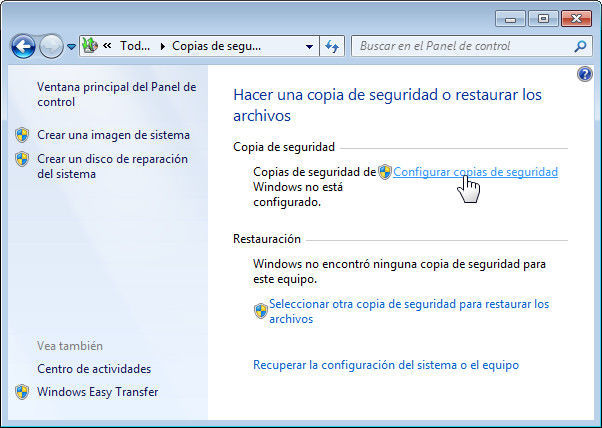Screen dimensions: 602x428
Task: Open 'Centro de actividades' link
Action: click(94, 369)
